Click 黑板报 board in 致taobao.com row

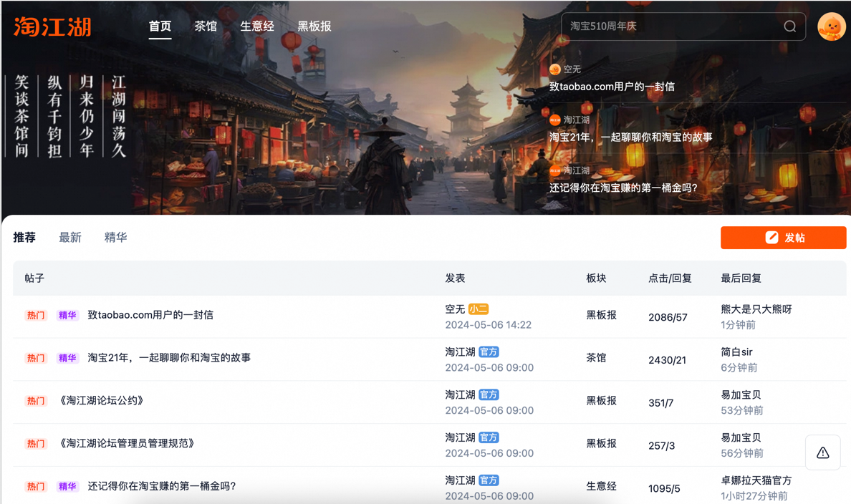pyautogui.click(x=601, y=315)
